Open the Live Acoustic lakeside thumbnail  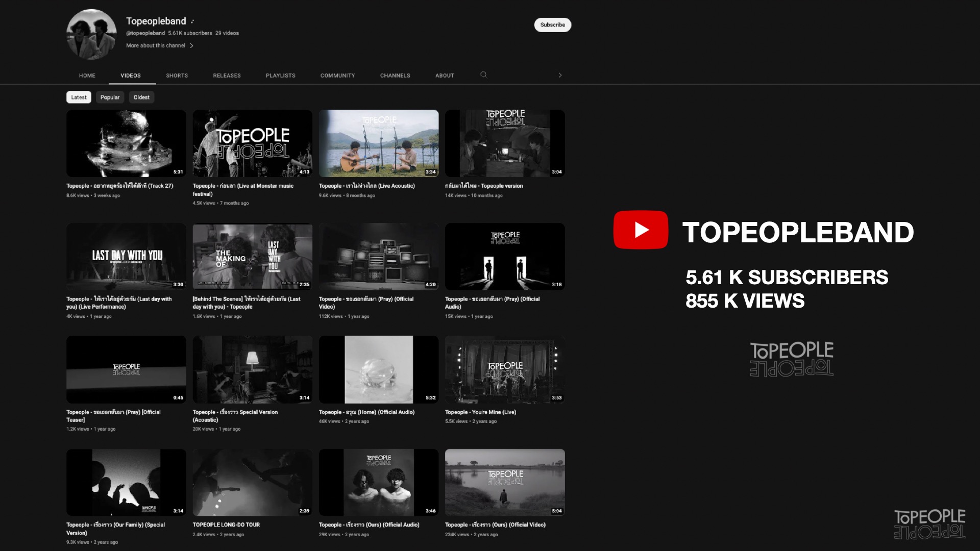[379, 143]
